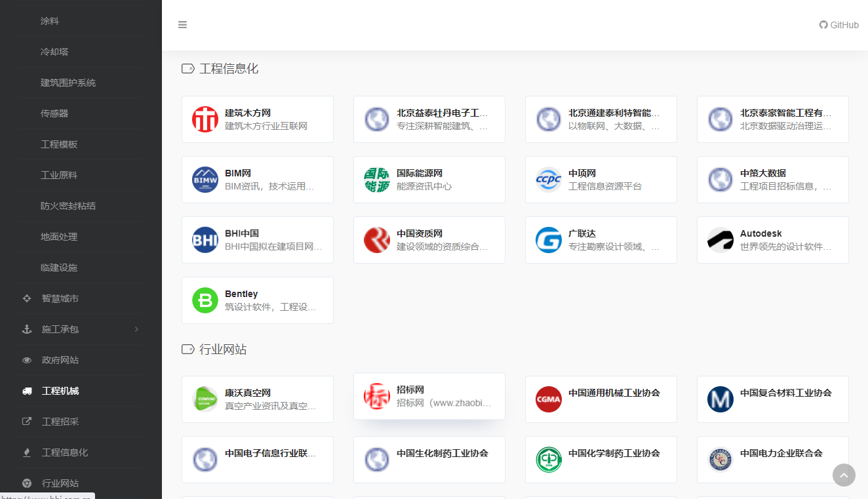Click the 广联达 blue G logo
The image size is (868, 499).
pos(549,240)
